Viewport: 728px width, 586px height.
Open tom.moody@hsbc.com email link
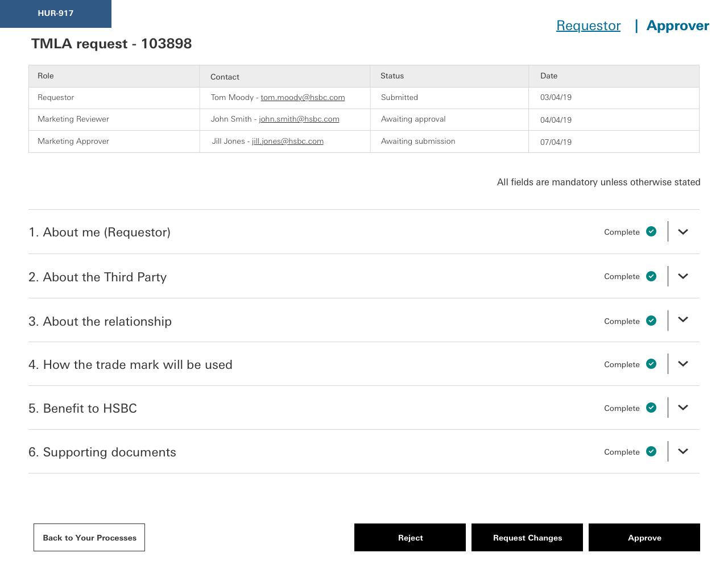click(x=303, y=98)
